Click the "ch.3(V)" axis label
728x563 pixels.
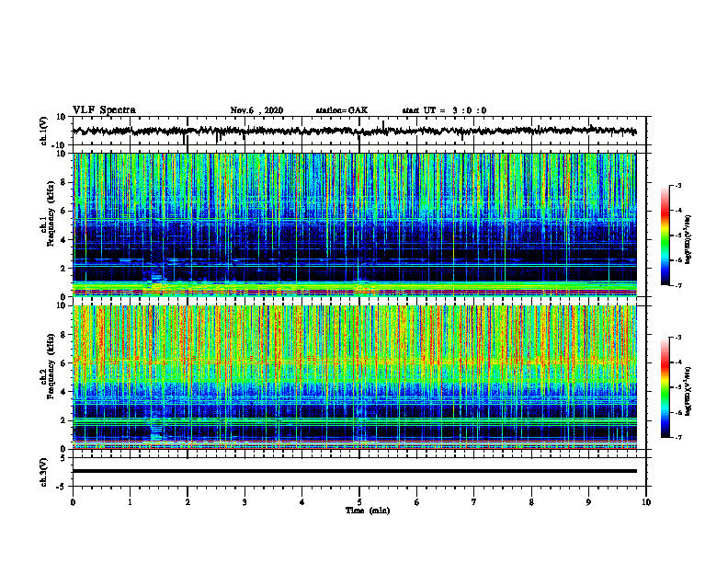43,472
